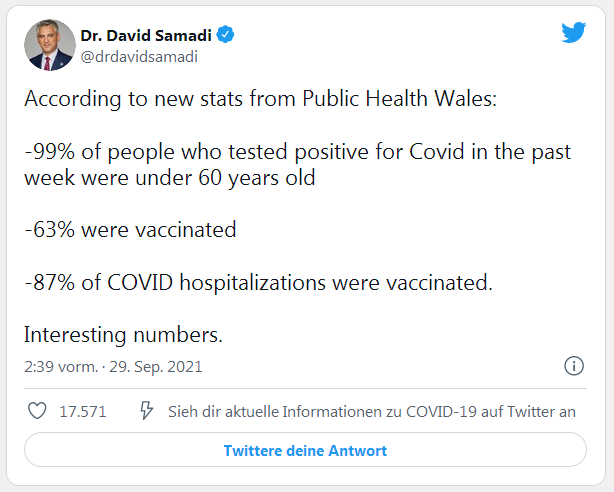The height and width of the screenshot is (492, 614).
Task: Open the COVID-19 Informationen auf Twitter link
Action: (371, 411)
